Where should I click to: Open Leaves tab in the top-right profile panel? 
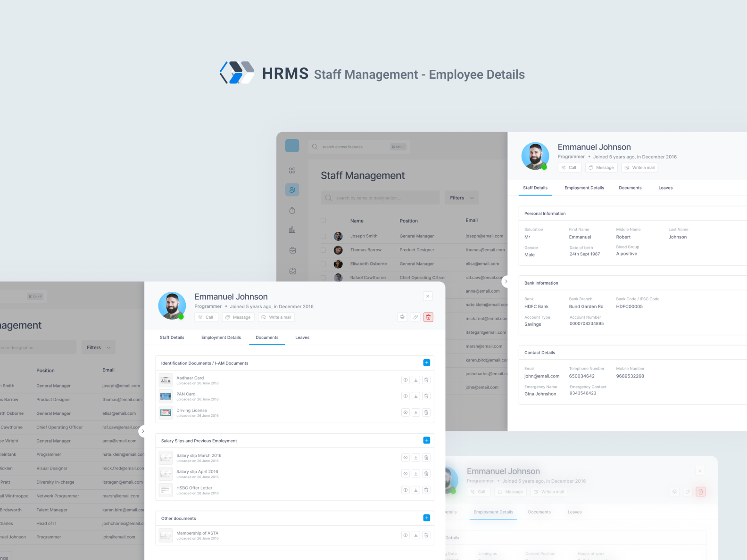665,188
